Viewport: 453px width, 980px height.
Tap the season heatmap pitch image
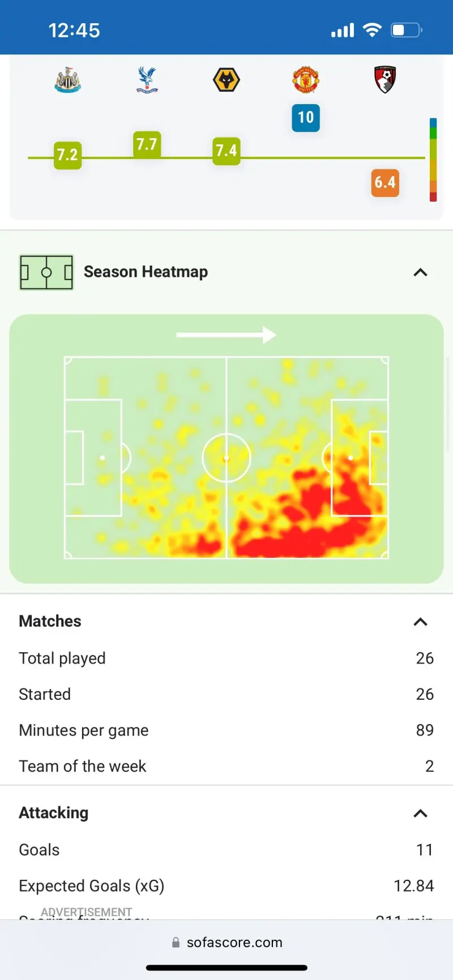(x=226, y=457)
